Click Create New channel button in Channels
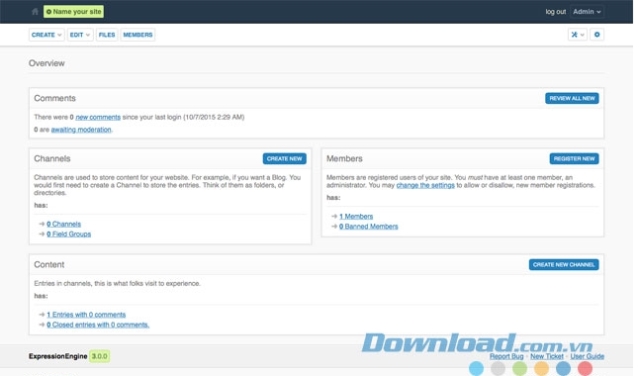 tap(284, 158)
